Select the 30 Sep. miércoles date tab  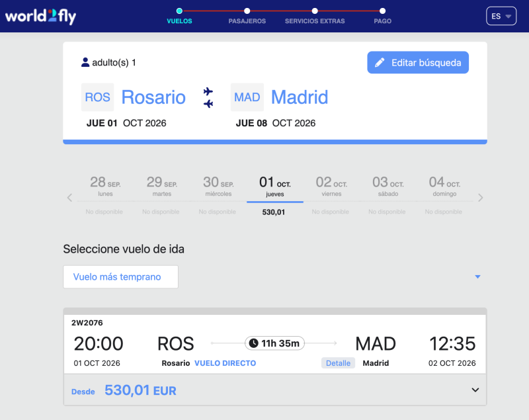[x=218, y=188]
